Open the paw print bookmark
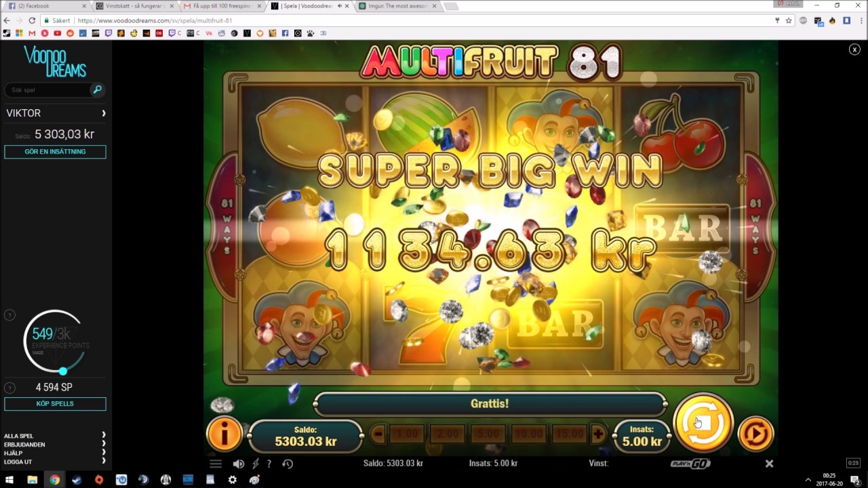Image resolution: width=868 pixels, height=488 pixels. [x=310, y=33]
